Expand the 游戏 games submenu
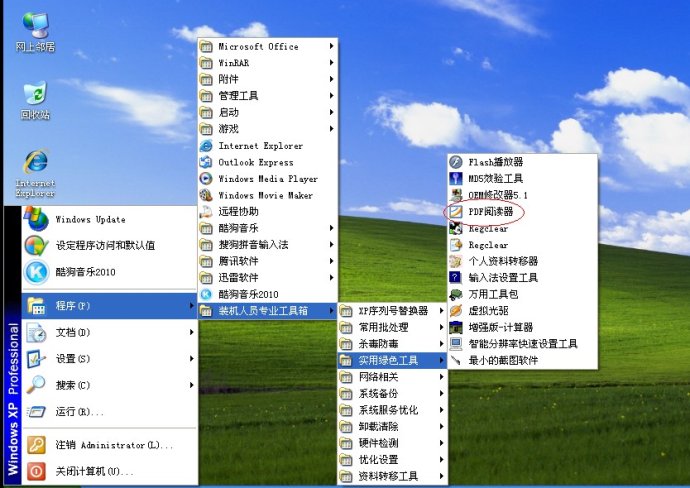 tap(331, 129)
